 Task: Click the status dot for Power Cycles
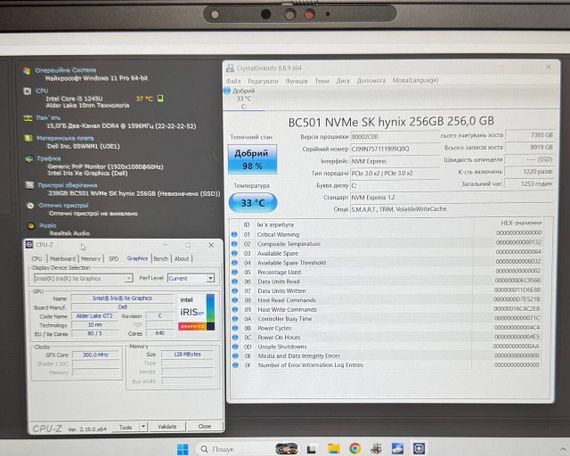(235, 328)
